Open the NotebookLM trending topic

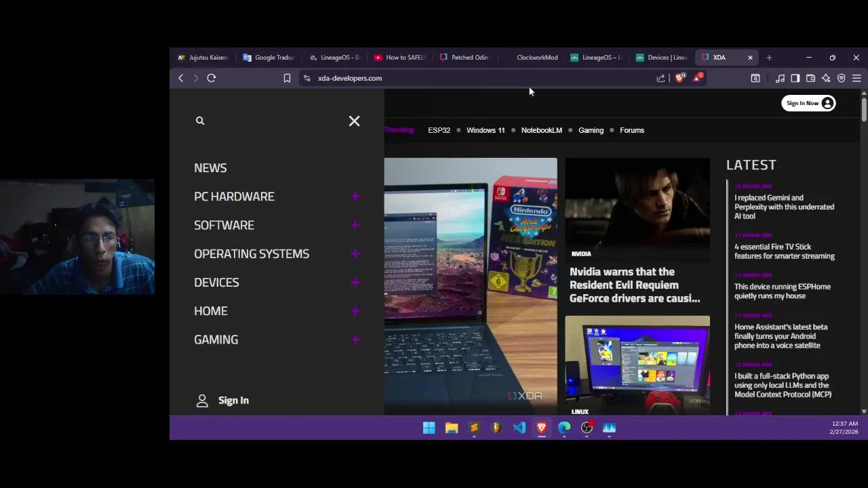tap(541, 130)
